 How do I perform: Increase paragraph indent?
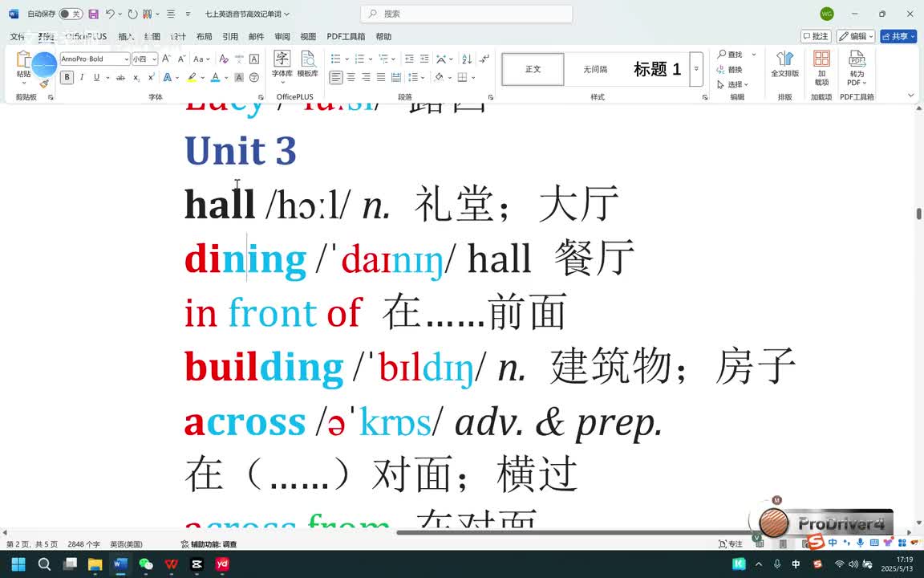(424, 59)
